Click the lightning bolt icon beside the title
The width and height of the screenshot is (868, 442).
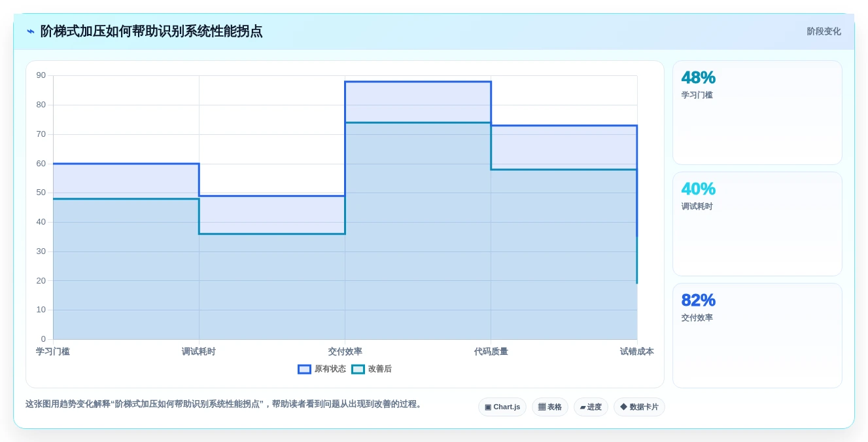pyautogui.click(x=31, y=31)
